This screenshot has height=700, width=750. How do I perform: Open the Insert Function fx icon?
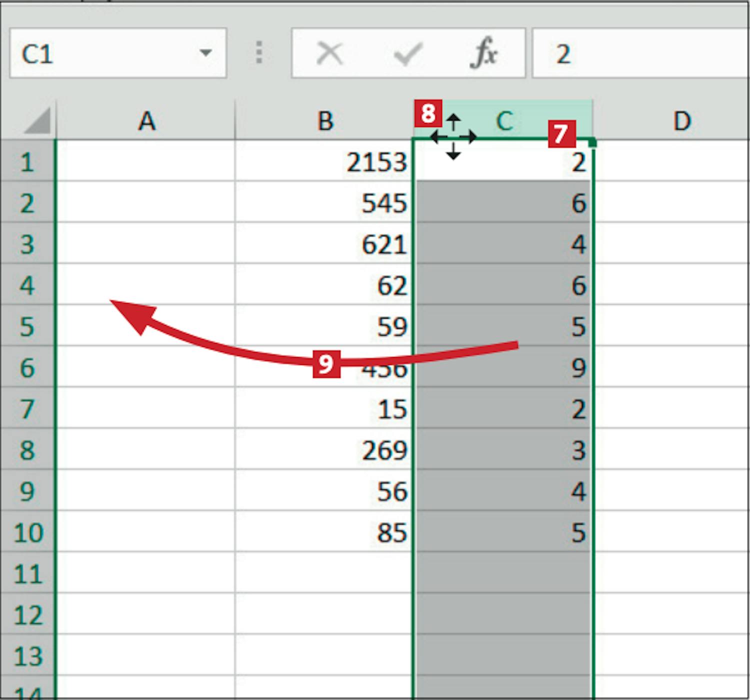tap(483, 53)
